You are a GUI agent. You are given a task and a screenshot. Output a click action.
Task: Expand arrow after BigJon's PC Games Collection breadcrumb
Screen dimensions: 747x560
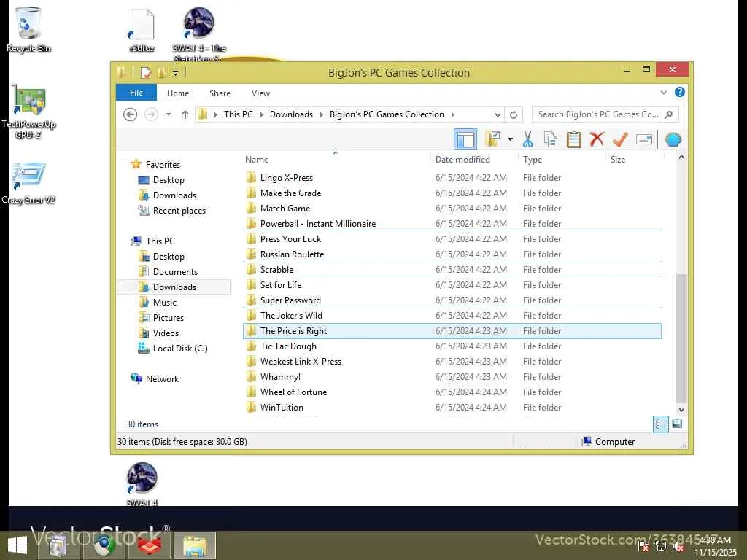[x=452, y=114]
